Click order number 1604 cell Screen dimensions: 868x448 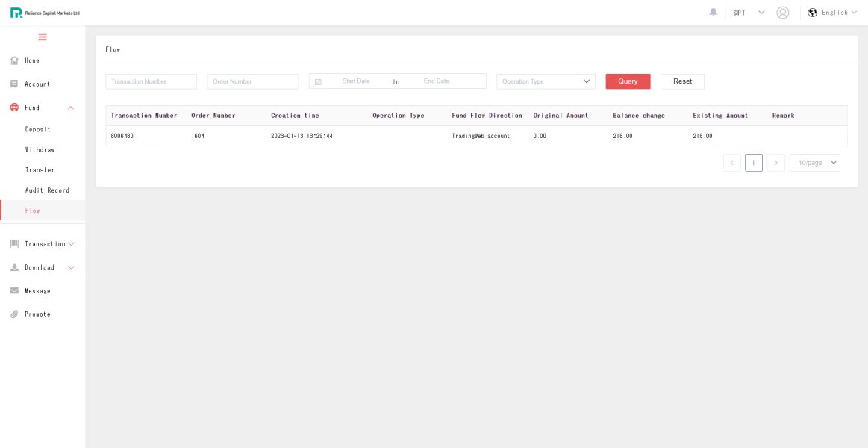(x=198, y=136)
